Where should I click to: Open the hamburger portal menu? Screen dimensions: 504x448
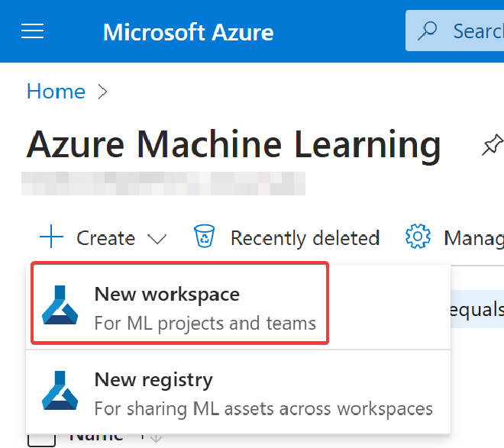[x=33, y=31]
